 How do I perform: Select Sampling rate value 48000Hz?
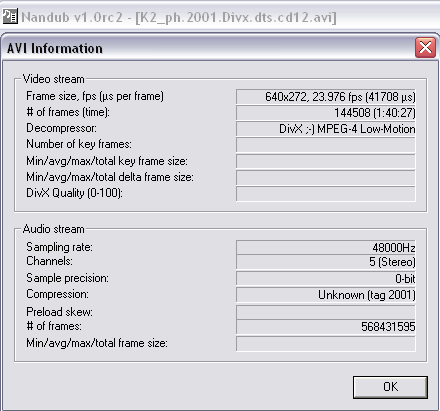pos(326,247)
